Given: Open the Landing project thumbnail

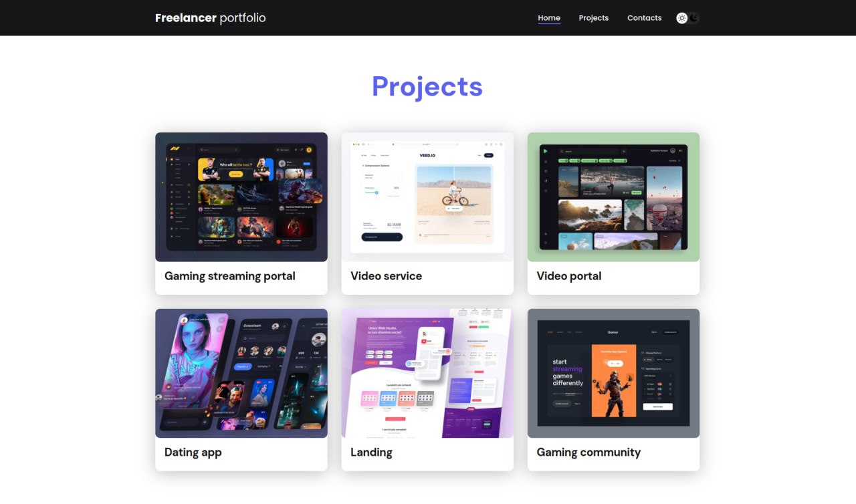Looking at the screenshot, I should (427, 373).
